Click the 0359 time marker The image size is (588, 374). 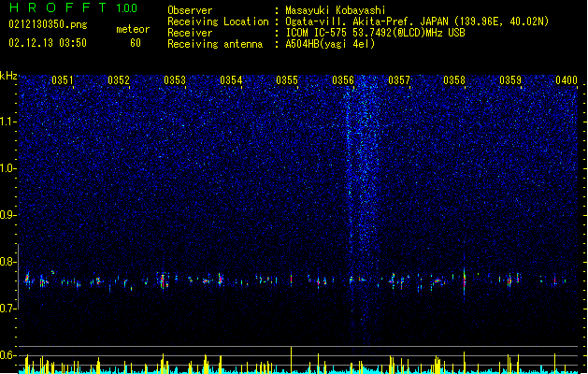(510, 80)
